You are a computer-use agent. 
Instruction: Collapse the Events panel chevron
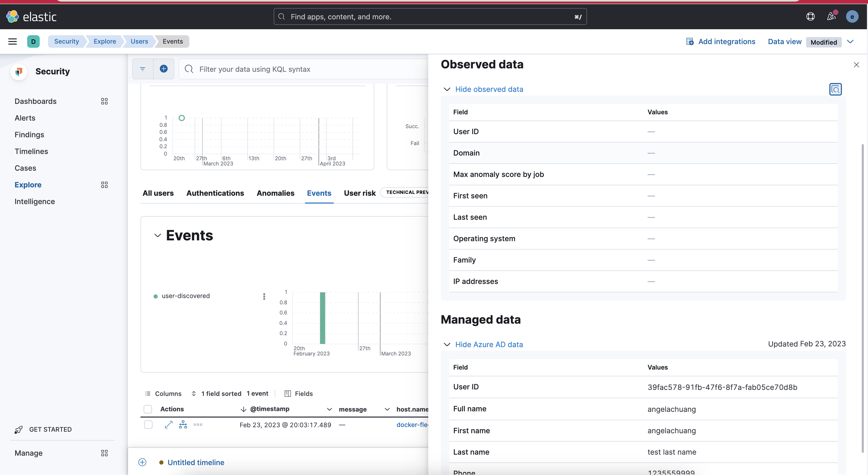[157, 235]
